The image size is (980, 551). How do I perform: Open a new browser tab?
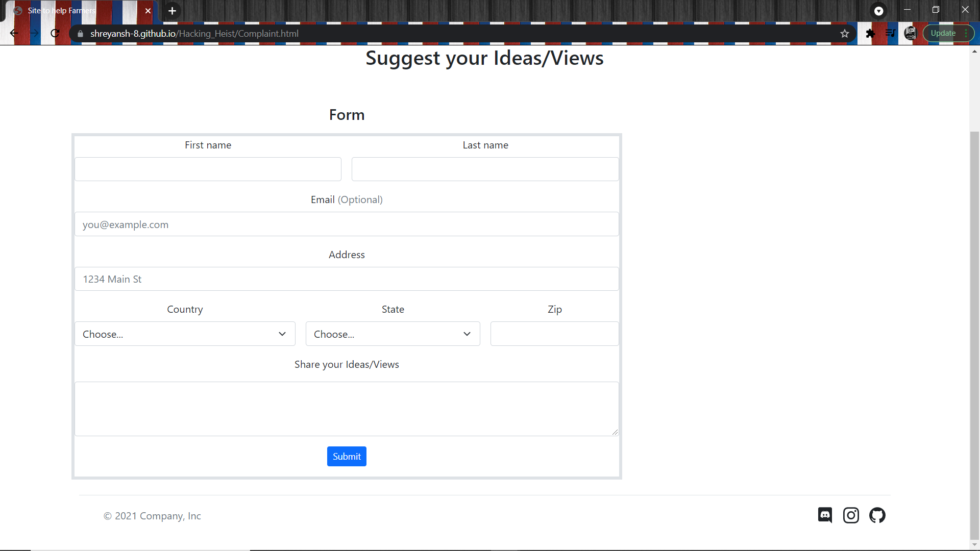point(173,11)
